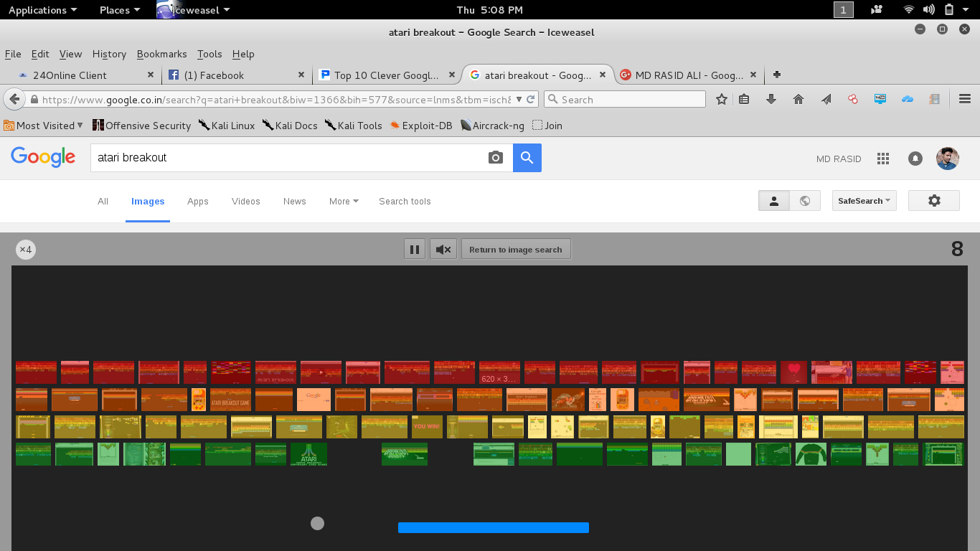
Task: Open the Aircrack-ng bookmark
Action: click(492, 126)
